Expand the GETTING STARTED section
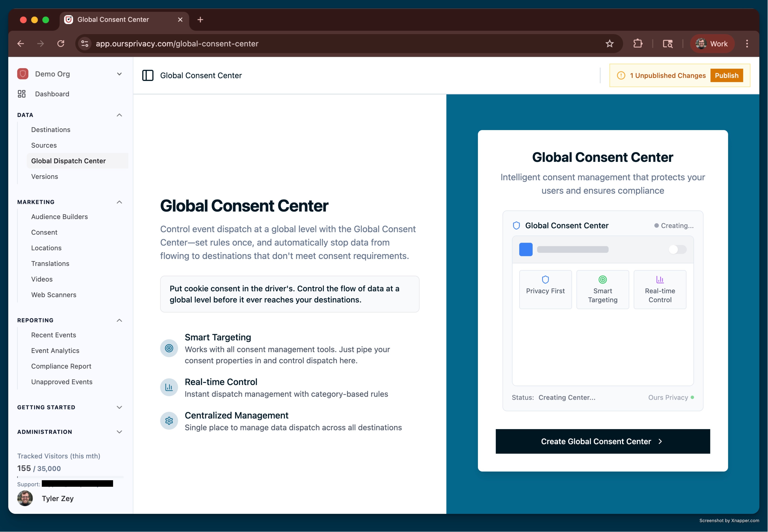The height and width of the screenshot is (532, 768). (x=119, y=407)
